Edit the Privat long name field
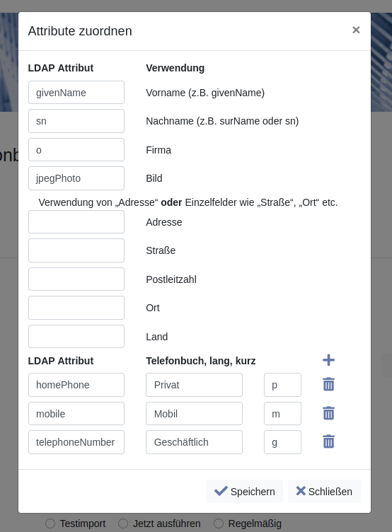Image resolution: width=392 pixels, height=532 pixels. pos(194,385)
